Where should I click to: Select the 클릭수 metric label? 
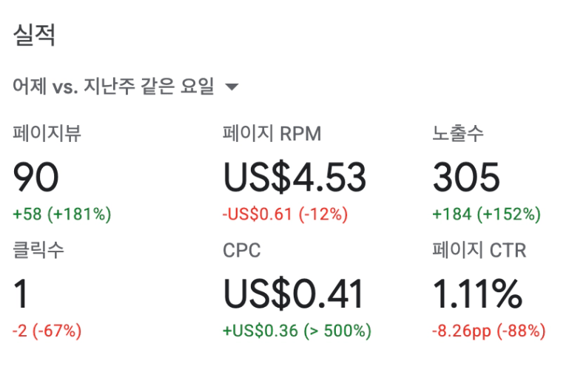[38, 250]
